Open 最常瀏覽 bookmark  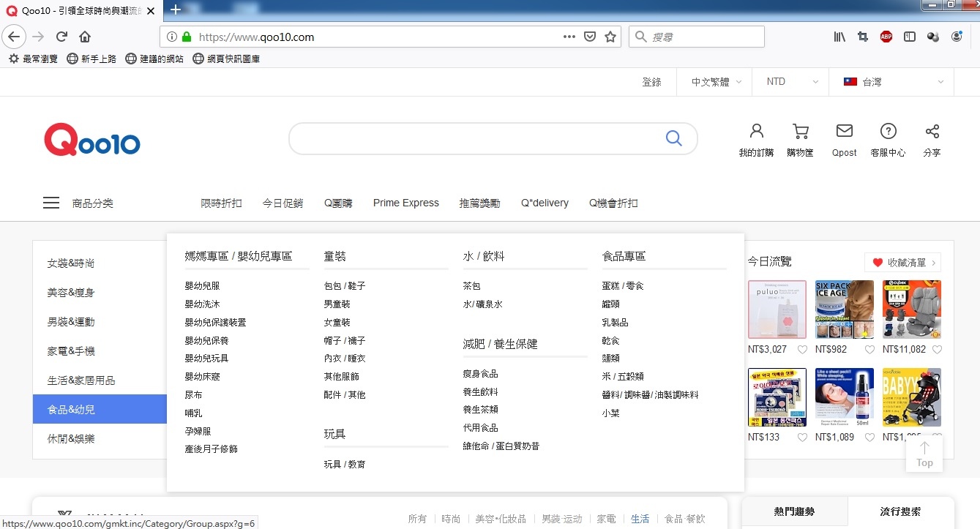33,59
